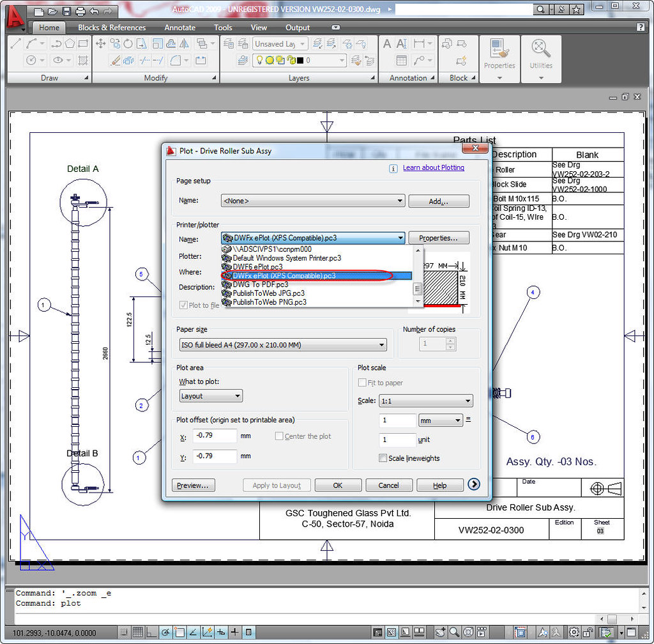Image resolution: width=654 pixels, height=644 pixels.
Task: Select the Polygon tool in Draw panel
Action: coord(70,43)
